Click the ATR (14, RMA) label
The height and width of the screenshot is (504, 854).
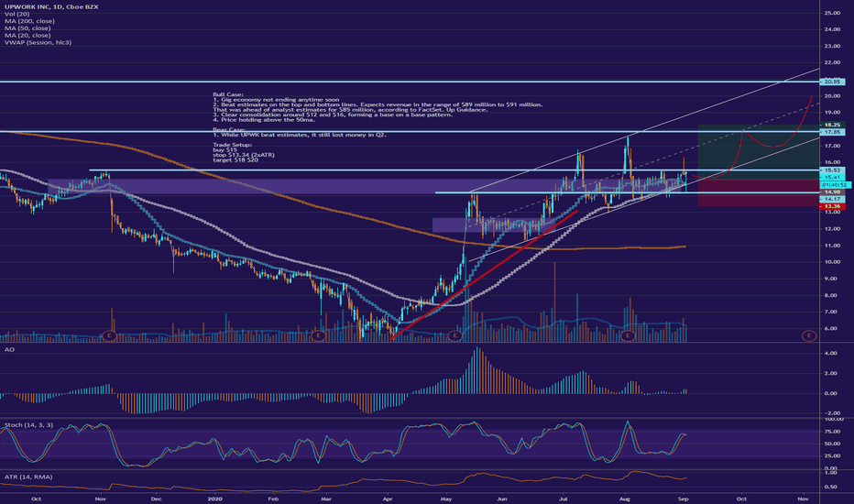[x=28, y=477]
